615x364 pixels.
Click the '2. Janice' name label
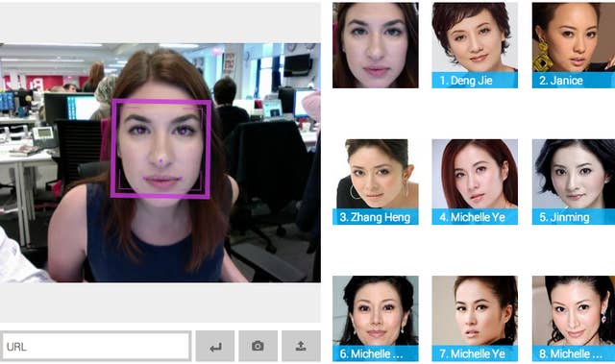pos(561,81)
